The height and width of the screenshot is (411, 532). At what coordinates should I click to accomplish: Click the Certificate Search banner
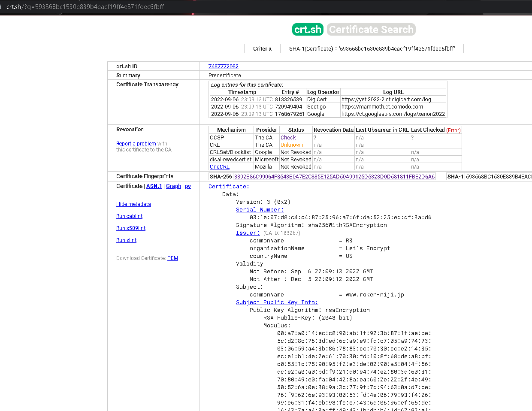pos(371,30)
